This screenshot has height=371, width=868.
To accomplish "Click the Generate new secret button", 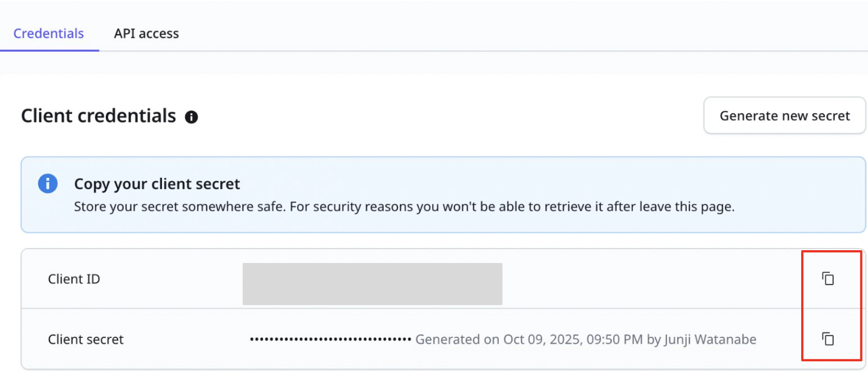I will pos(784,115).
